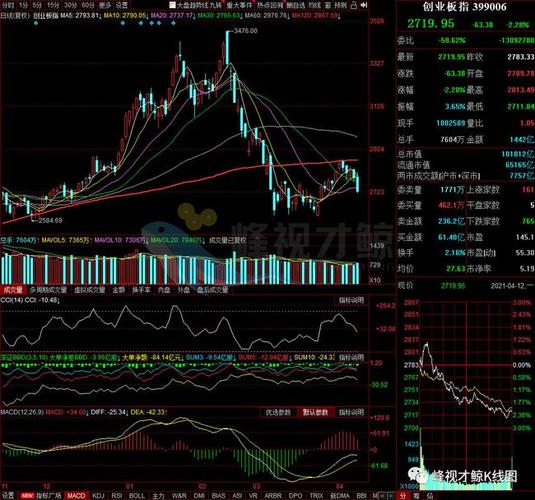Screen dimensions: 535x500
Task: Select the DPO indicator tab
Action: coord(295,495)
